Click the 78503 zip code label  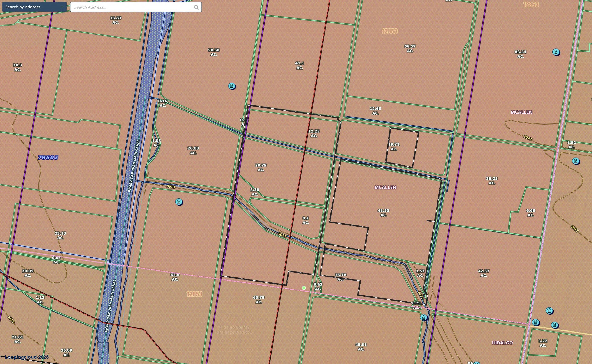(48, 157)
